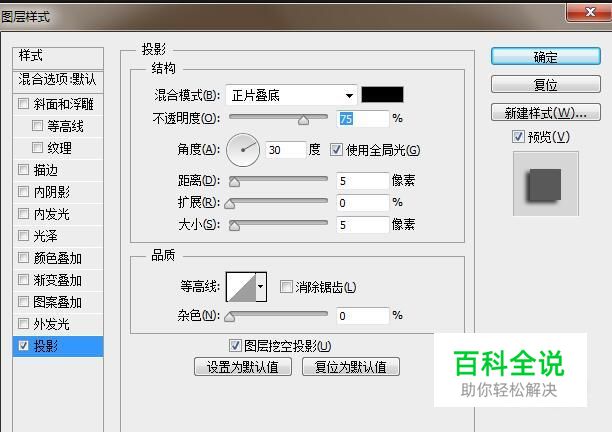Open the 等高线 contour picker arrow
This screenshot has height=432, width=612.
pos(261,287)
